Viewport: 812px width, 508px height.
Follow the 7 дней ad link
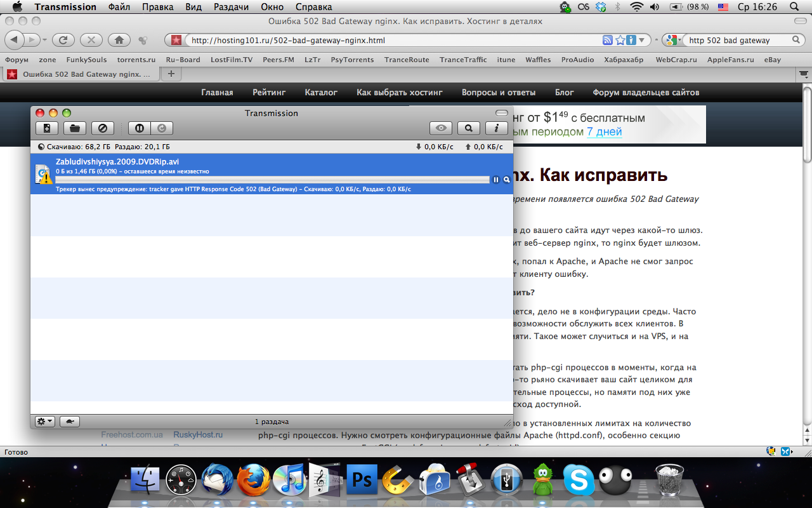604,132
